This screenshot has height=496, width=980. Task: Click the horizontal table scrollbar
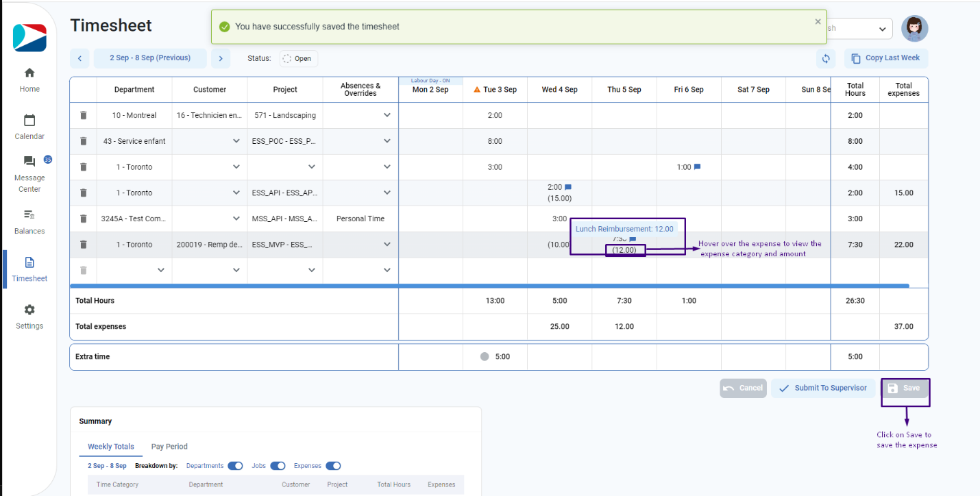[x=489, y=286]
